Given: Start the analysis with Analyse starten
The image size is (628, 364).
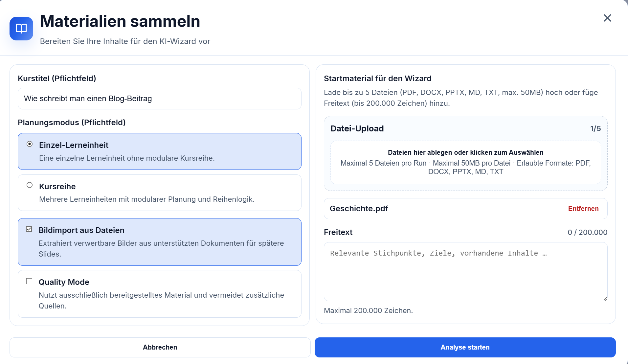Looking at the screenshot, I should [465, 347].
